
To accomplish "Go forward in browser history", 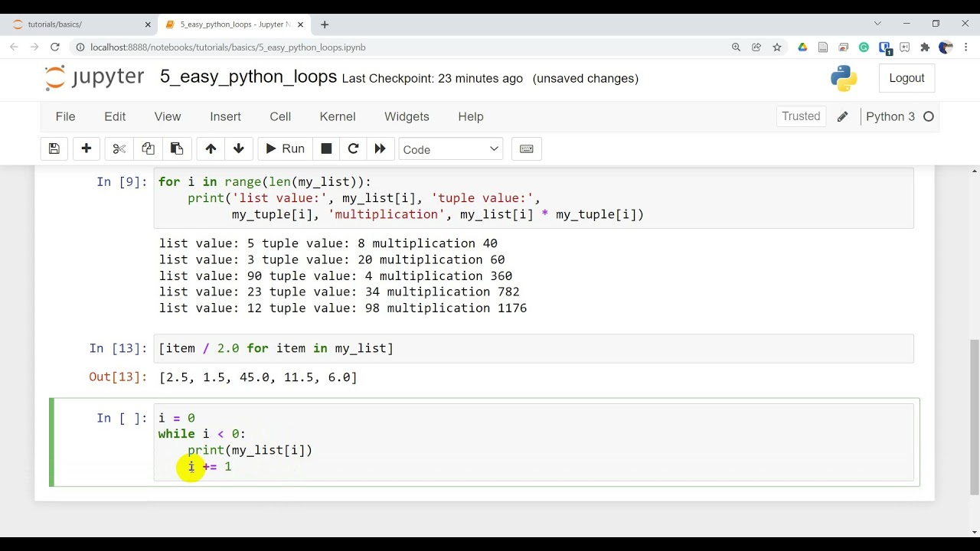I will click(x=34, y=47).
